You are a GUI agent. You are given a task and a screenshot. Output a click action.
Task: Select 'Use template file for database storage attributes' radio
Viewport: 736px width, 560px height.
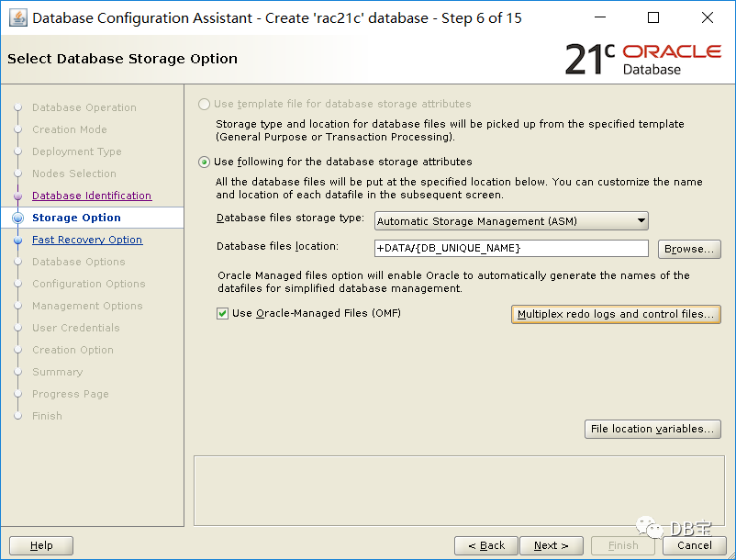point(204,104)
